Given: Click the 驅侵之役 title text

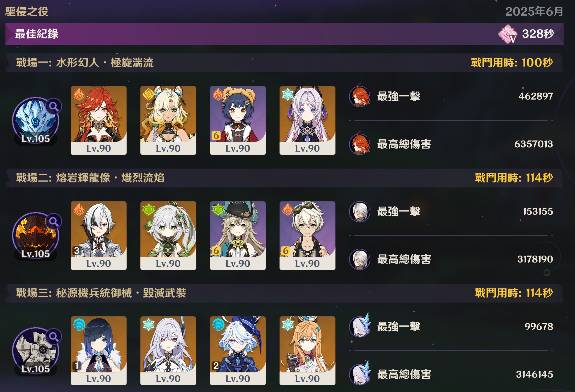Looking at the screenshot, I should click(x=27, y=12).
